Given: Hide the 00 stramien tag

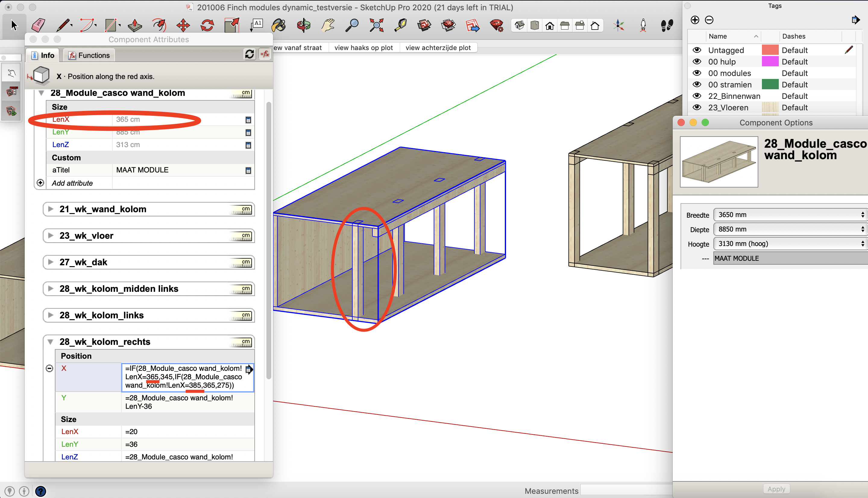Looking at the screenshot, I should pyautogui.click(x=697, y=84).
